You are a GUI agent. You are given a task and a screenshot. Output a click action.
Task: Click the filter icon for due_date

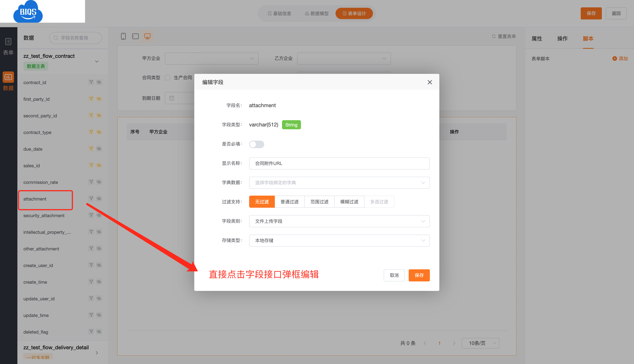tap(91, 149)
